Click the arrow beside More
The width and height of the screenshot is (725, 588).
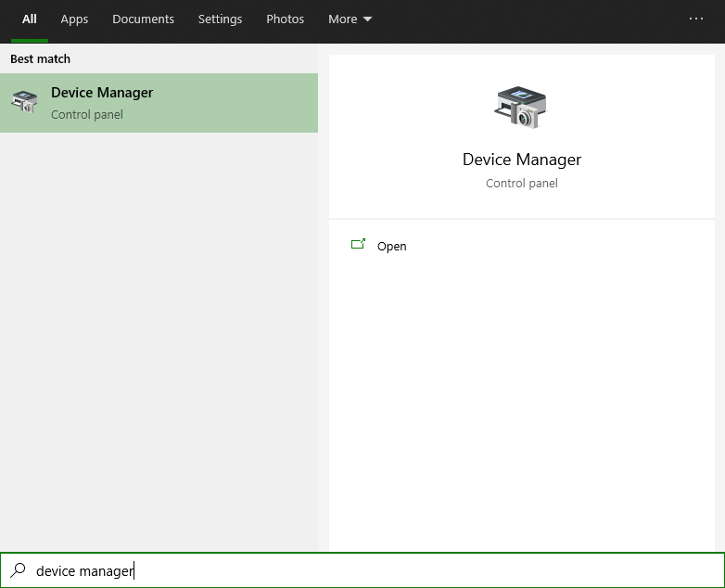point(367,19)
